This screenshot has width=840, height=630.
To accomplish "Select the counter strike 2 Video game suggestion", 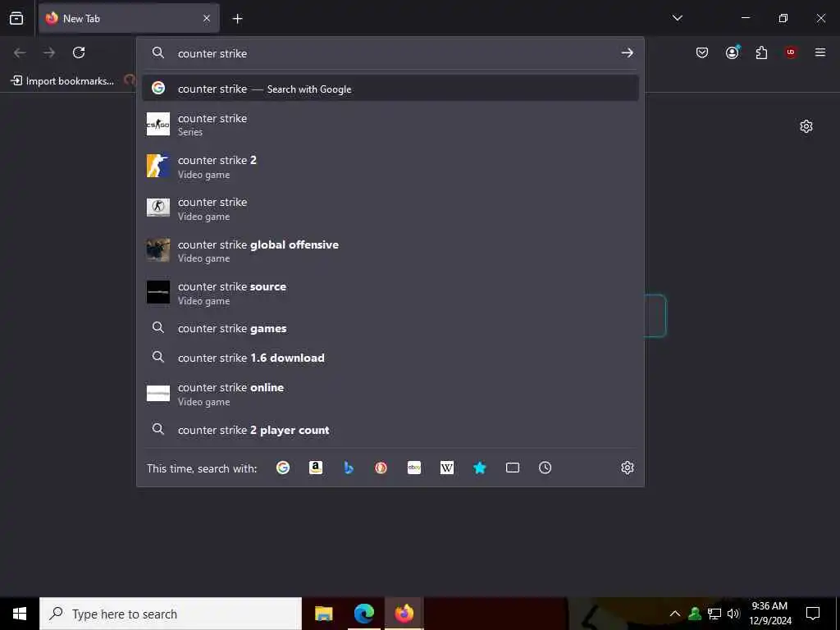I will pyautogui.click(x=390, y=167).
